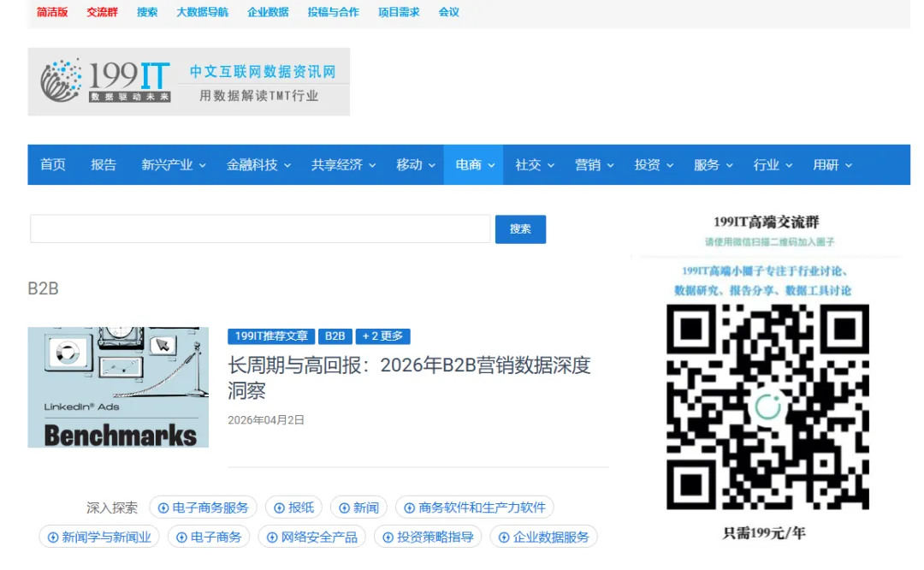Click plus icon on 新闻 tag

pos(344,508)
